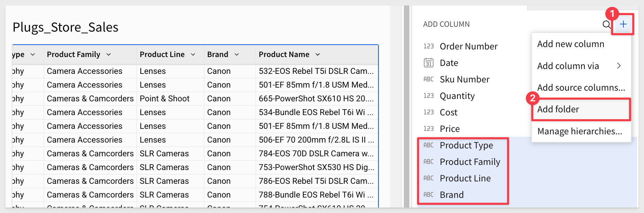Choose Add source columns menu entry
Image resolution: width=644 pixels, height=213 pixels.
[581, 88]
